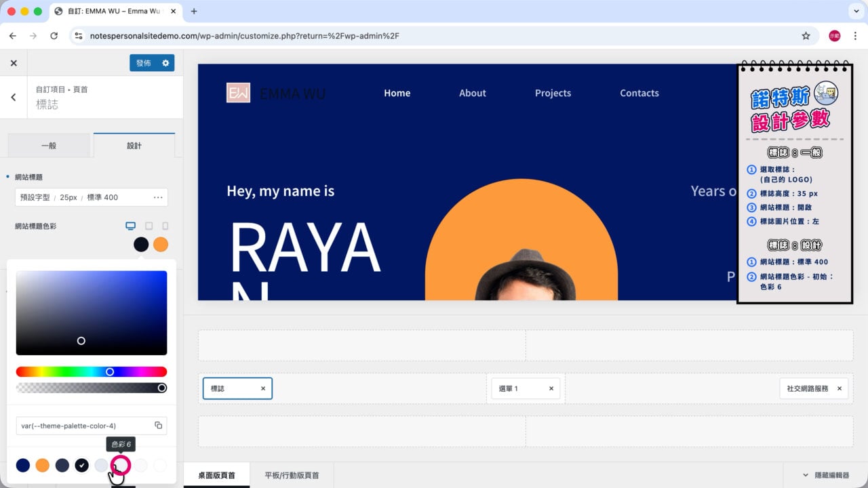Select mobile device icon for title color
Screen dimensions: 868x488
click(165, 226)
